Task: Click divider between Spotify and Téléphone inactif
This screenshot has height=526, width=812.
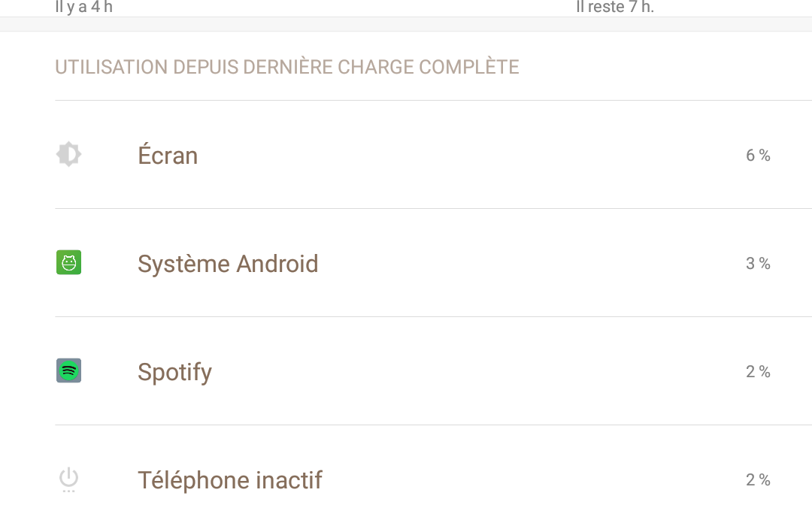Action: pos(434,425)
